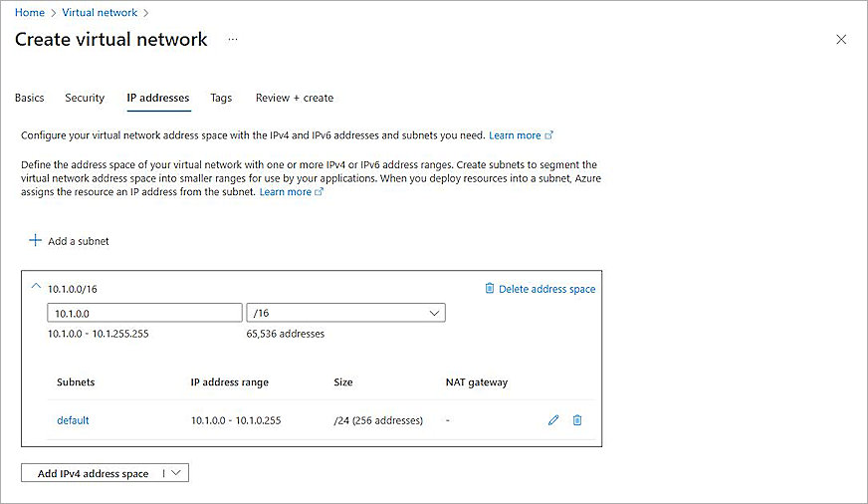The width and height of the screenshot is (868, 504).
Task: Click the plus icon beside Add a subnet
Action: point(35,240)
